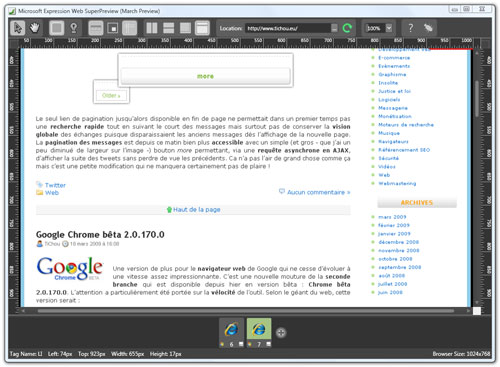This screenshot has height=367, width=500.
Task: Open Référencement SEO category link
Action: [404, 150]
